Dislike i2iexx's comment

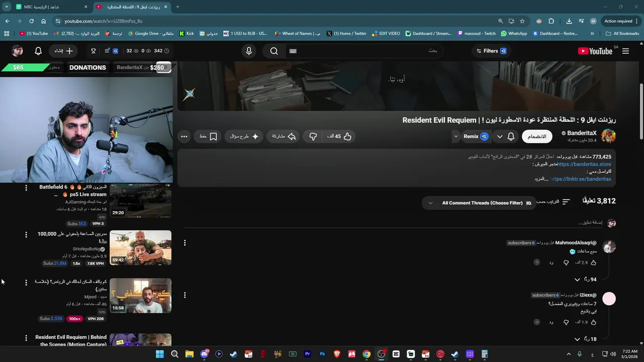click(566, 322)
